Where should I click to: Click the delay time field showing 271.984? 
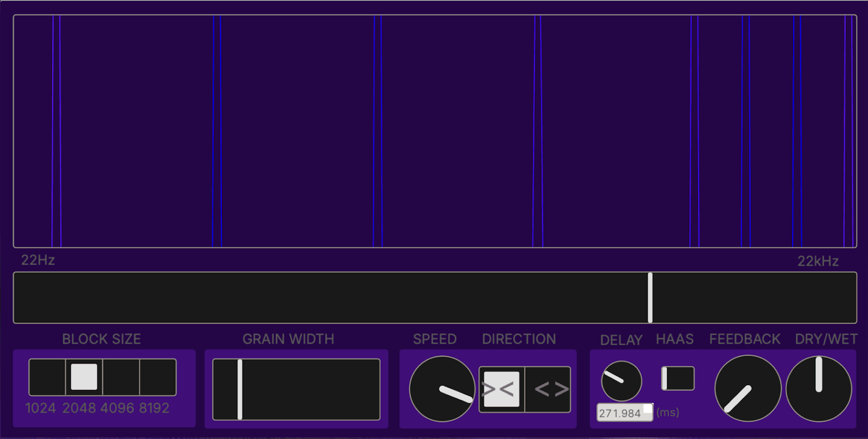[x=619, y=413]
